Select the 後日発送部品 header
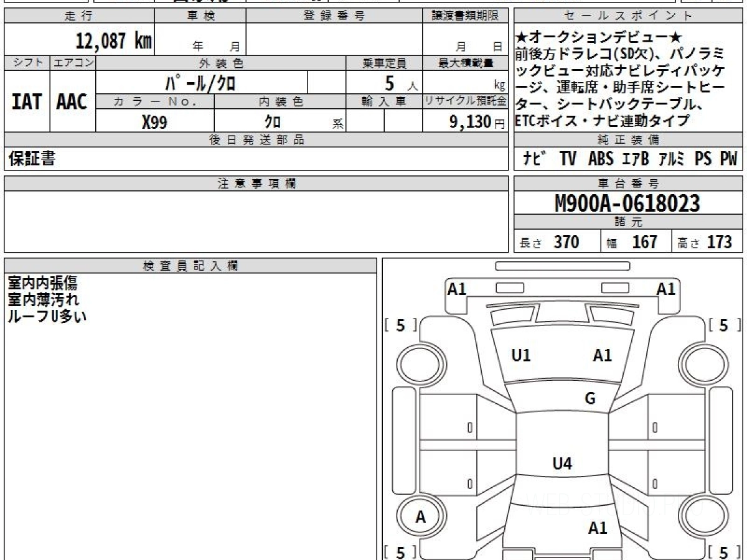The image size is (747, 560). click(256, 140)
